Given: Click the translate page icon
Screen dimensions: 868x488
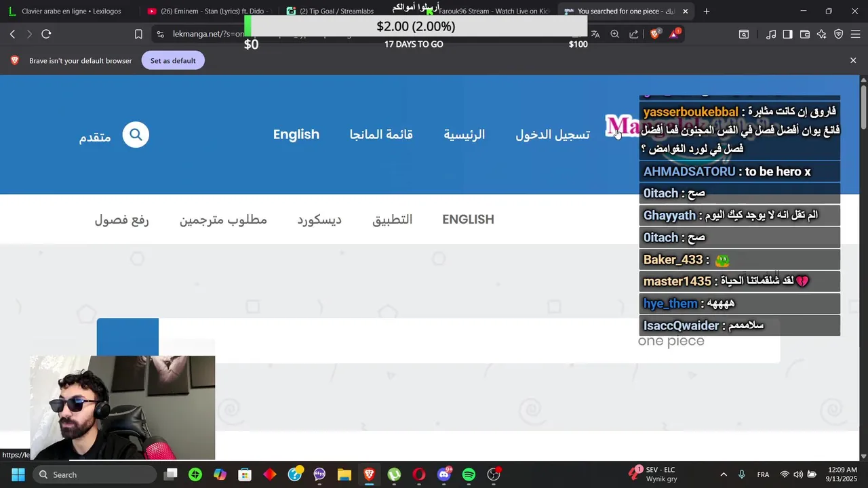Looking at the screenshot, I should coord(595,34).
